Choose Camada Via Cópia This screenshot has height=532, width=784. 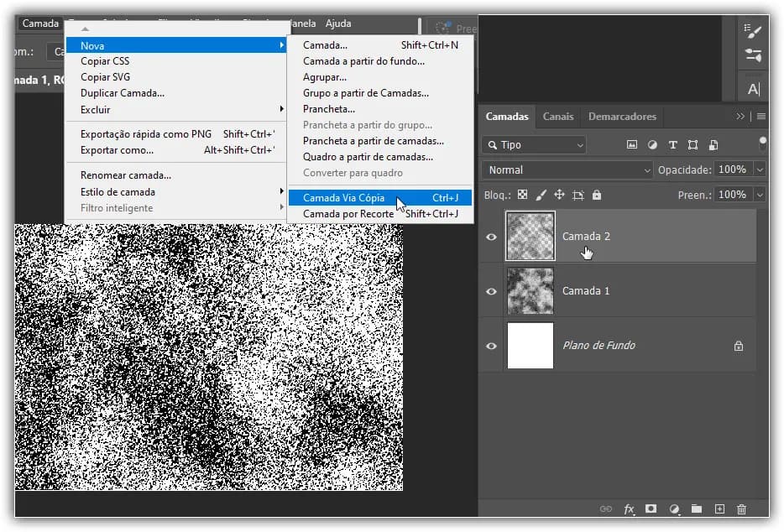[380, 198]
